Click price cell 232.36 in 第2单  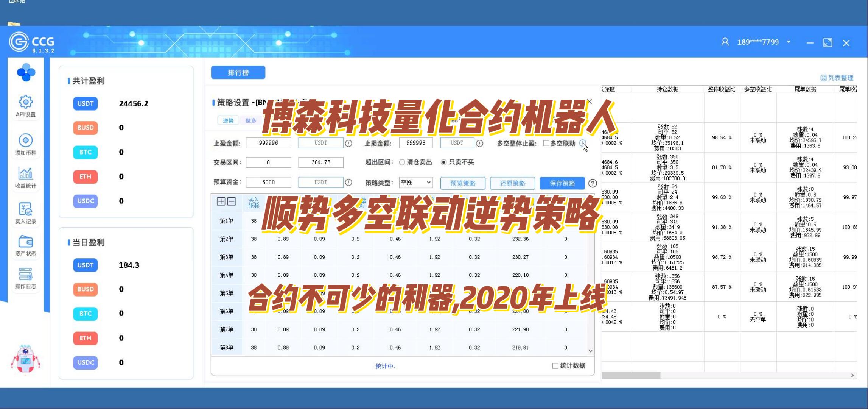pos(520,239)
